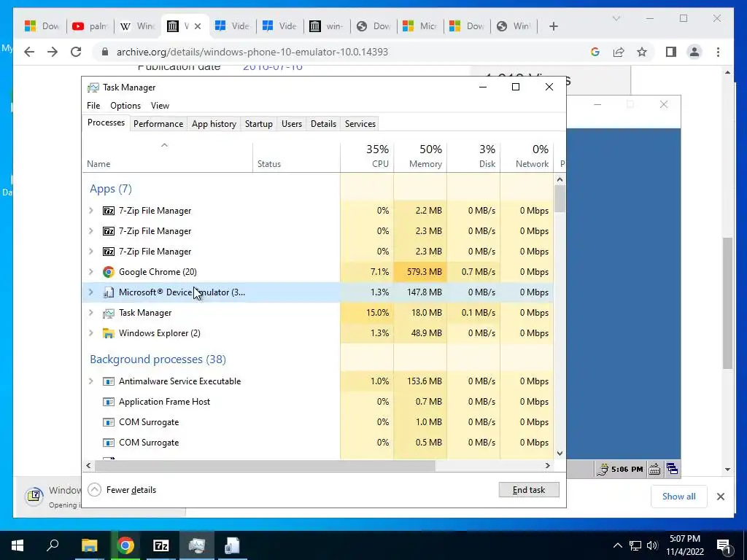Click Show all downloads button

[x=678, y=496]
